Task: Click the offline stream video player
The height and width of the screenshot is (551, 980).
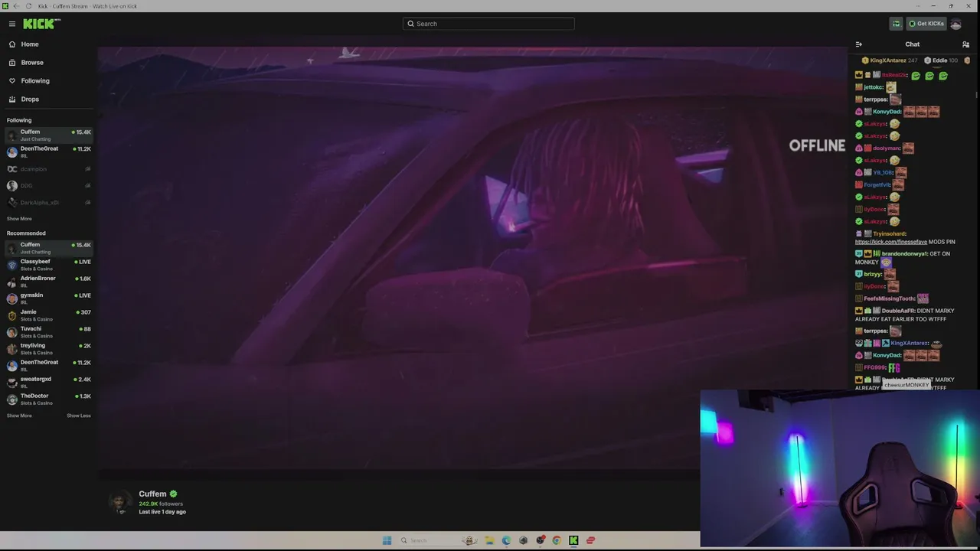Action: (x=472, y=257)
